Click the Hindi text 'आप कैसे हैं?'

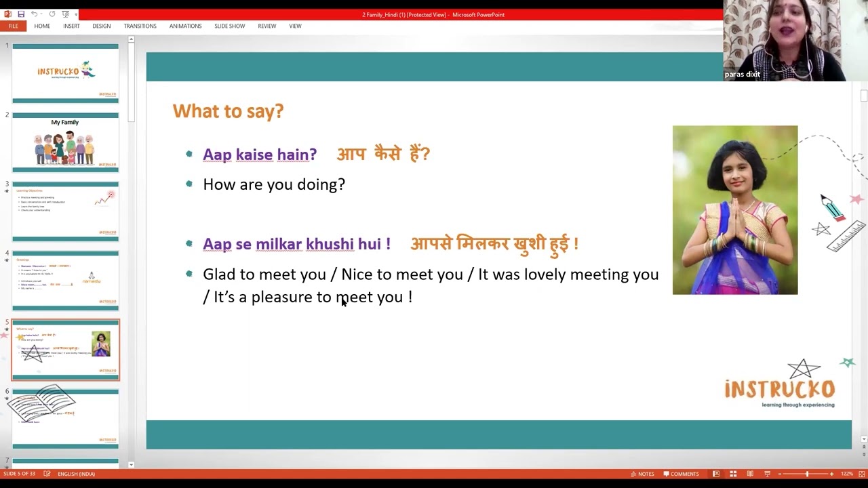(x=383, y=154)
